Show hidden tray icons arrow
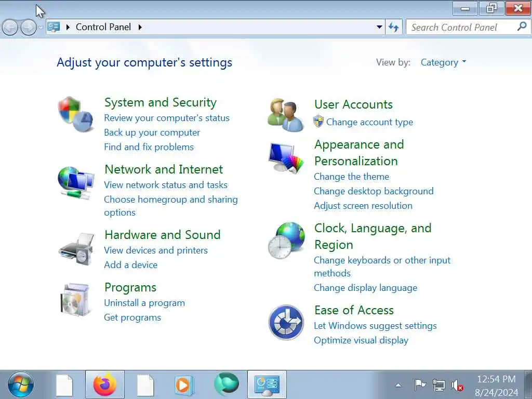Viewport: 532px width, 399px height. click(x=398, y=385)
